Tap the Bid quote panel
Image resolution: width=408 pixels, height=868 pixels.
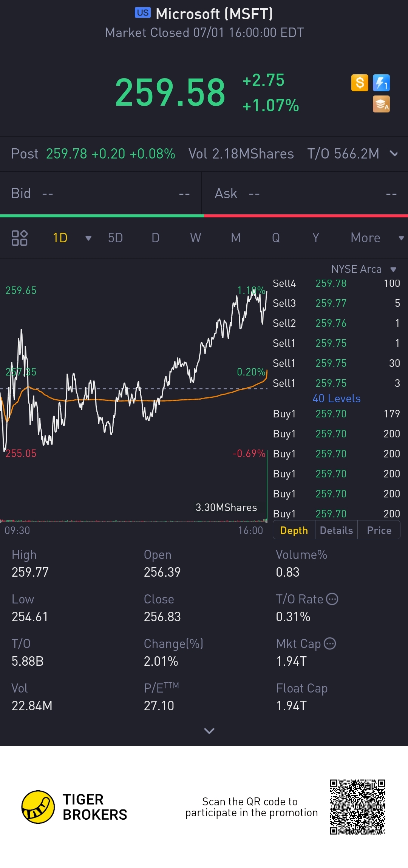(x=100, y=193)
